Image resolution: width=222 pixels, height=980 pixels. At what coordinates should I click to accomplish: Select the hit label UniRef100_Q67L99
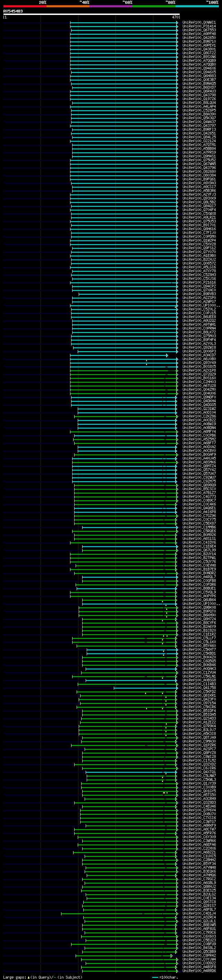coord(199,550)
